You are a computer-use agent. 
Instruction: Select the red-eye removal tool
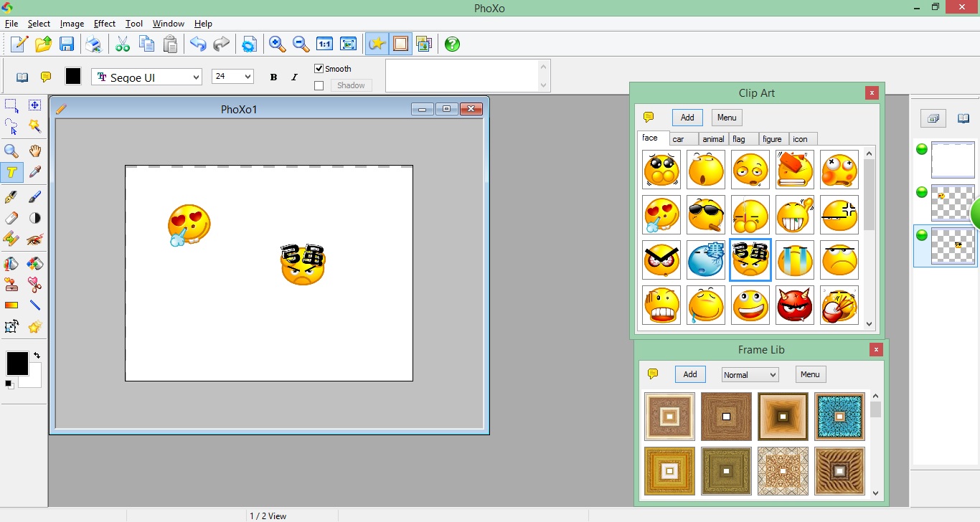tap(35, 239)
